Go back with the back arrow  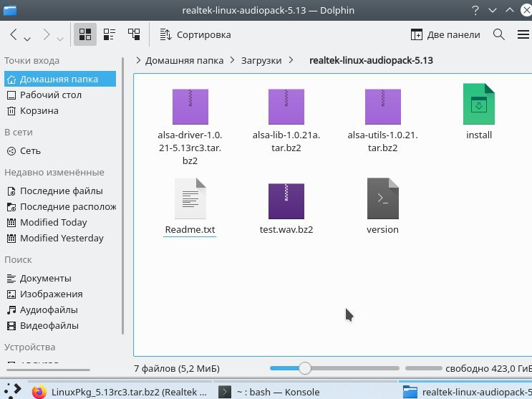coord(13,34)
